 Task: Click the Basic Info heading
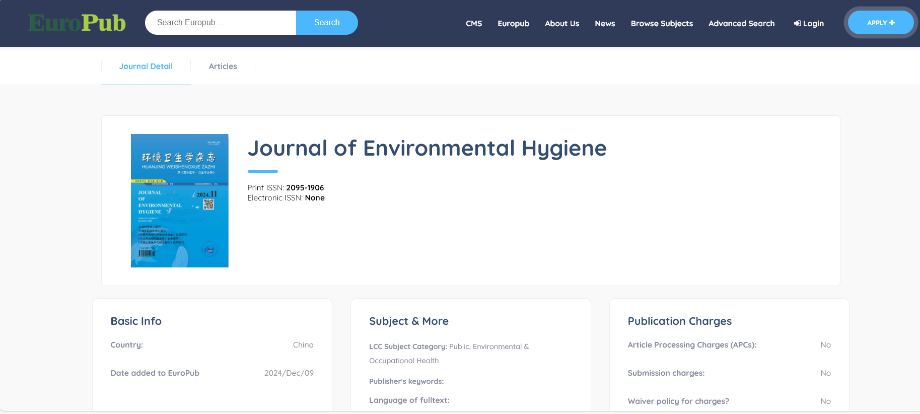[136, 321]
